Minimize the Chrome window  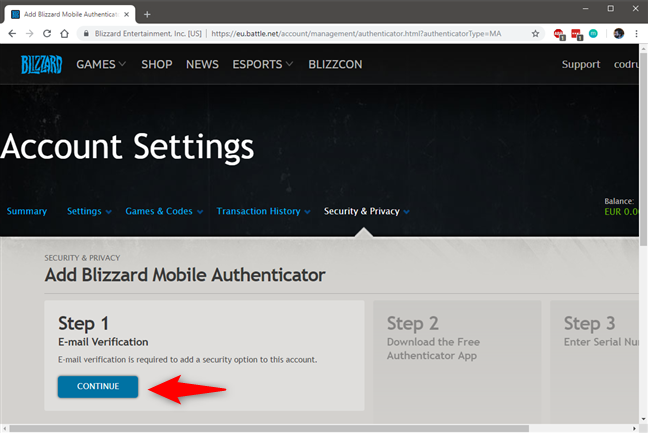click(x=585, y=8)
